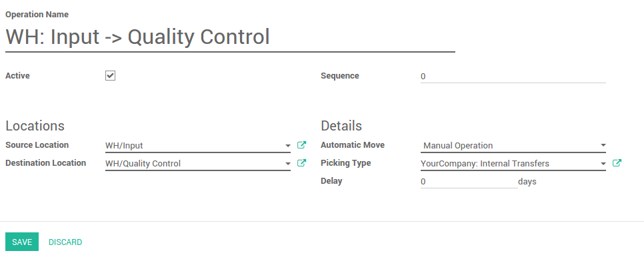Click the Active field label
Screen dimensions: 644x255
[17, 75]
